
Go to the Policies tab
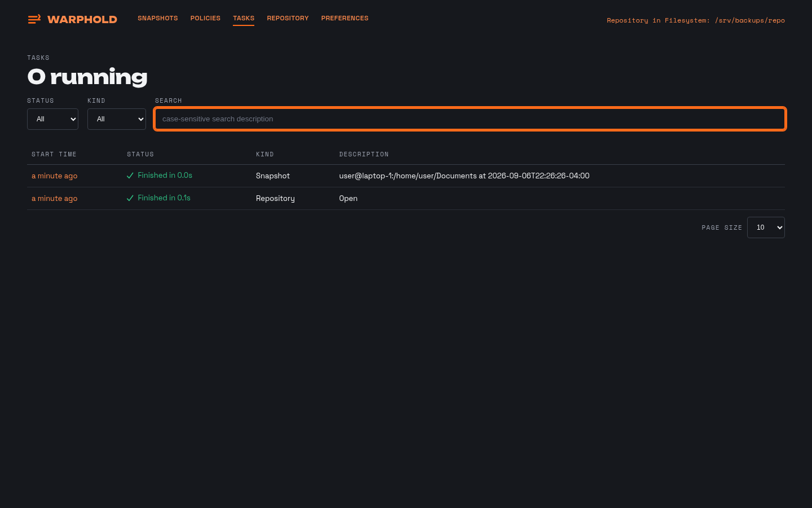tap(205, 18)
